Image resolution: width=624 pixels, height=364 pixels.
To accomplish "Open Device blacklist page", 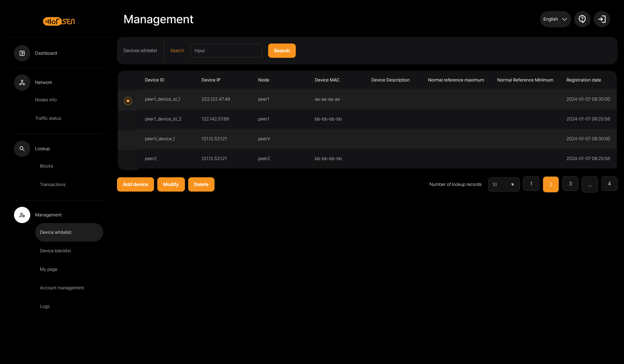I will 56,251.
